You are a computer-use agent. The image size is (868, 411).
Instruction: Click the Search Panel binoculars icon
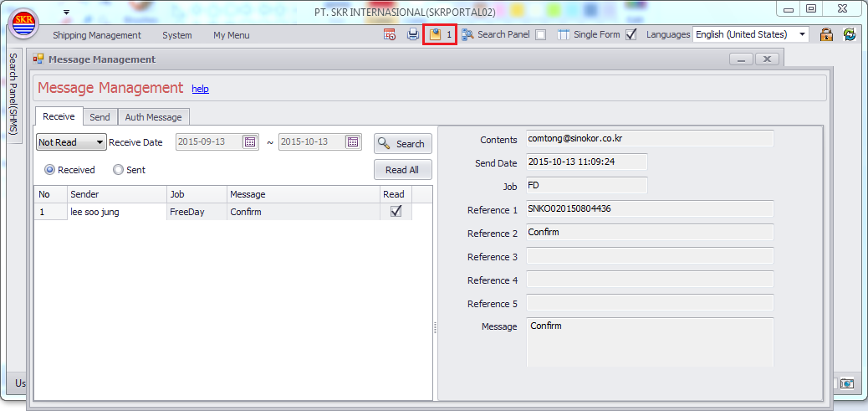(467, 34)
